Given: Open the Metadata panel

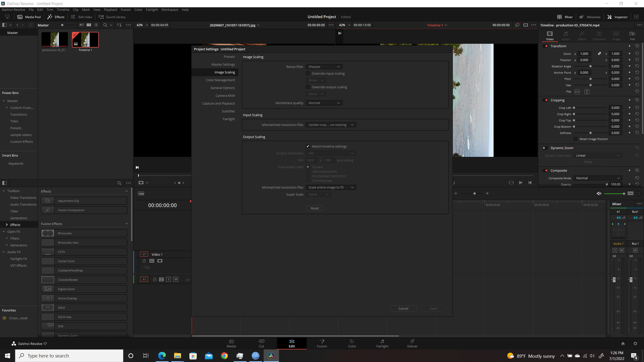Looking at the screenshot, I should [590, 17].
